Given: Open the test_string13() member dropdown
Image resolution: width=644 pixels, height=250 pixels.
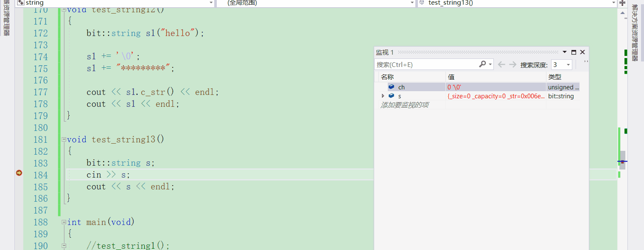Looking at the screenshot, I should 613,3.
